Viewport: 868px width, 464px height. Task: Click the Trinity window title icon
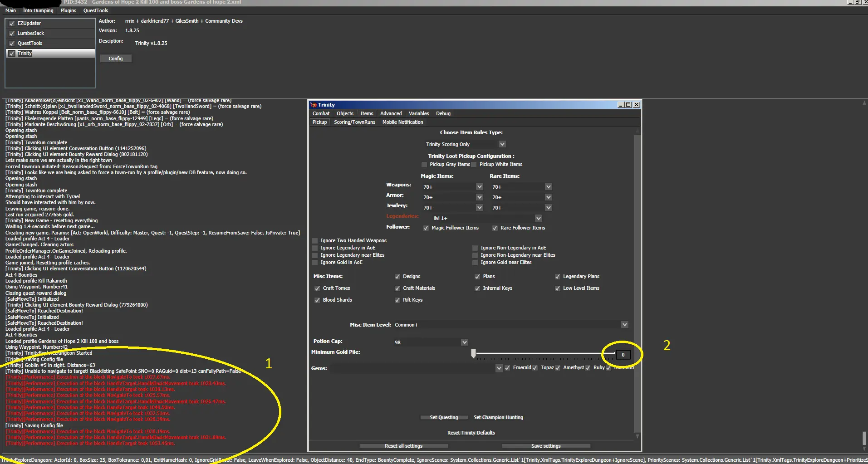313,105
